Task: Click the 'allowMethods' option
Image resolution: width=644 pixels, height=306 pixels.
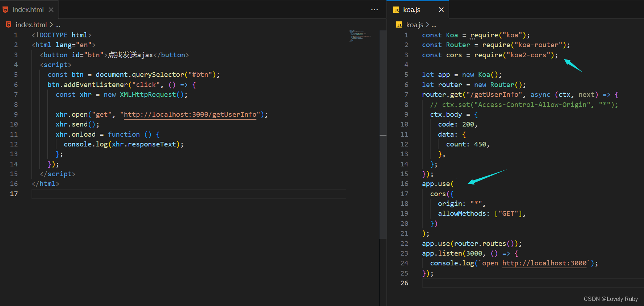Action: point(462,214)
